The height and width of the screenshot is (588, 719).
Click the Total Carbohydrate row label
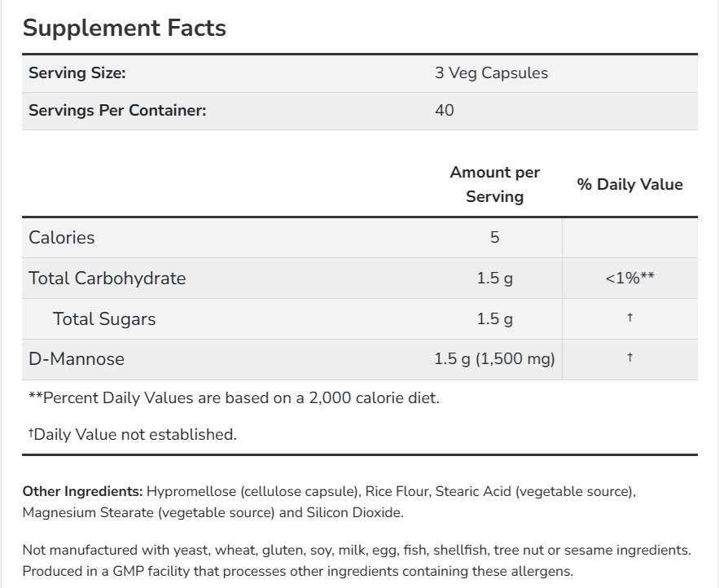click(107, 278)
